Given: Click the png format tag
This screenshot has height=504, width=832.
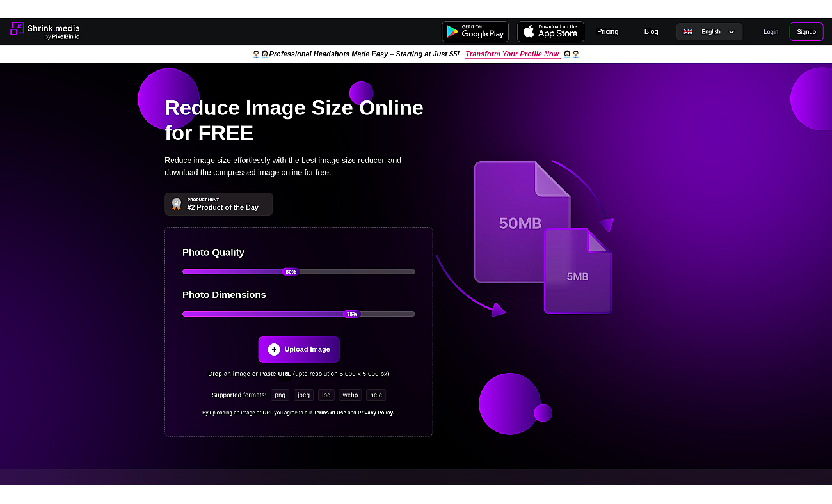Looking at the screenshot, I should [280, 395].
